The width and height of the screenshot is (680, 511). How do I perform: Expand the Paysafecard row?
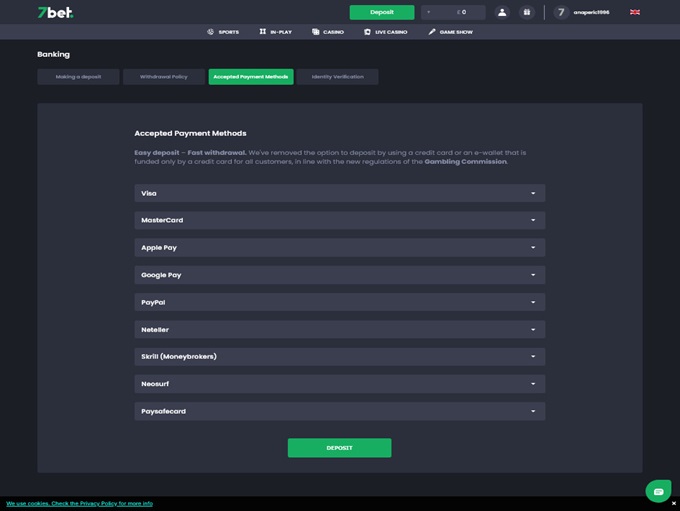(339, 411)
